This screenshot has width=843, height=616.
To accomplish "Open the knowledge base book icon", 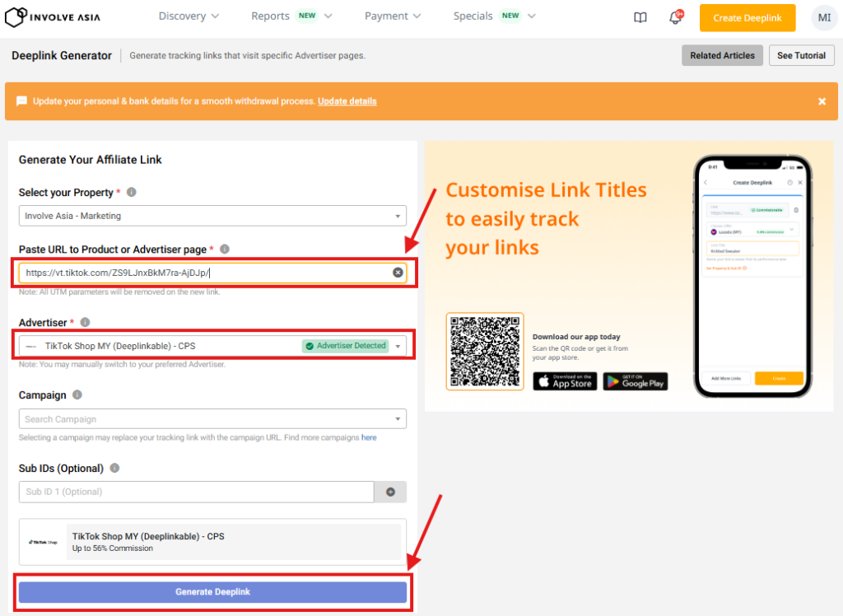I will (x=640, y=17).
